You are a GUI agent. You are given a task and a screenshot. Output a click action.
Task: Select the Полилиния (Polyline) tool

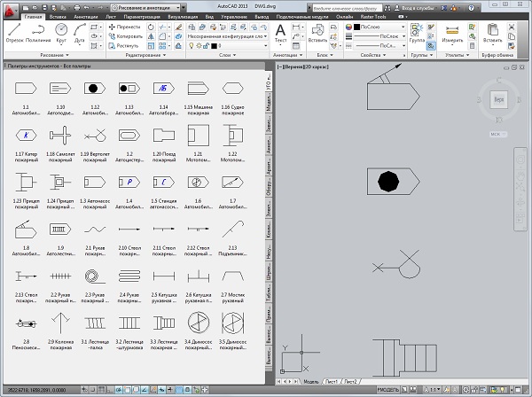pos(37,32)
